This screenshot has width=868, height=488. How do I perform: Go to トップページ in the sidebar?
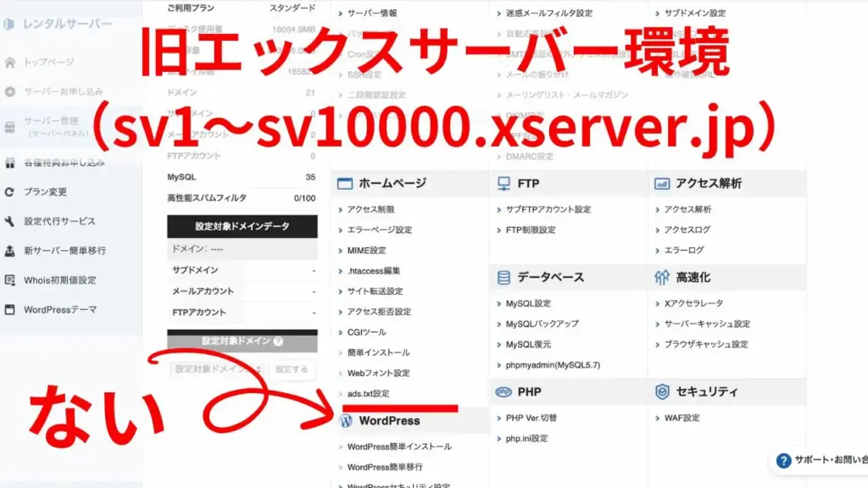pos(48,62)
